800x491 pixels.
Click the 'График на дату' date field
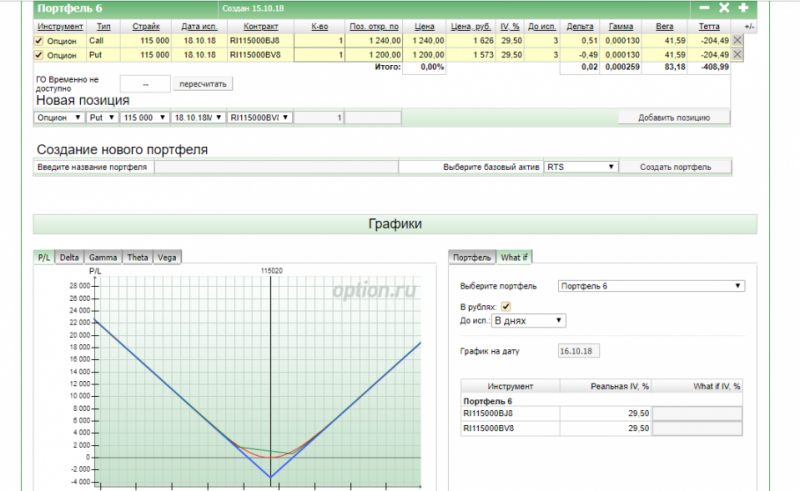576,350
